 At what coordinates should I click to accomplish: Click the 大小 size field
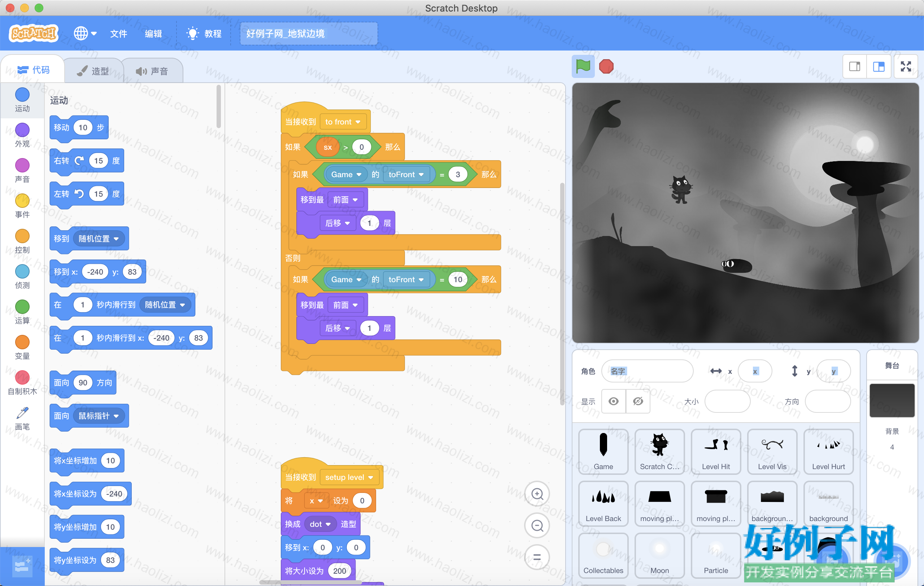click(727, 401)
